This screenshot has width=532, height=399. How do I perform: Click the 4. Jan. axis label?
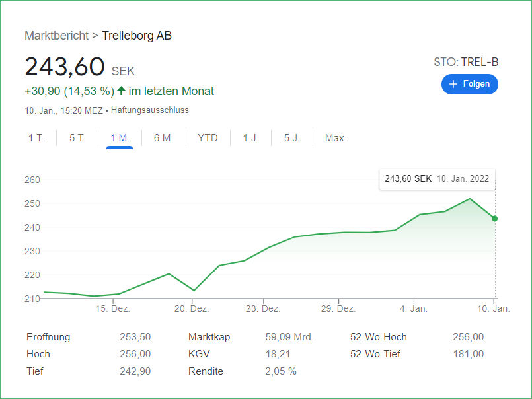pos(414,308)
